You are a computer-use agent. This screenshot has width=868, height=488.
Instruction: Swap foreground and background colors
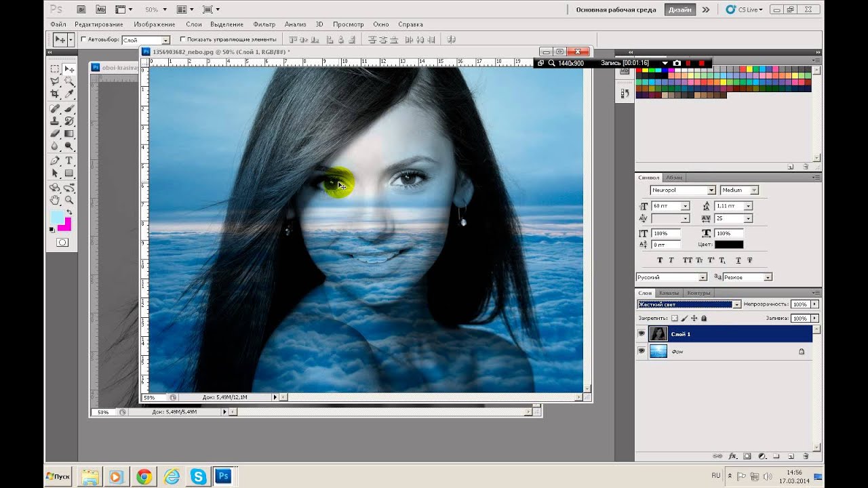68,212
